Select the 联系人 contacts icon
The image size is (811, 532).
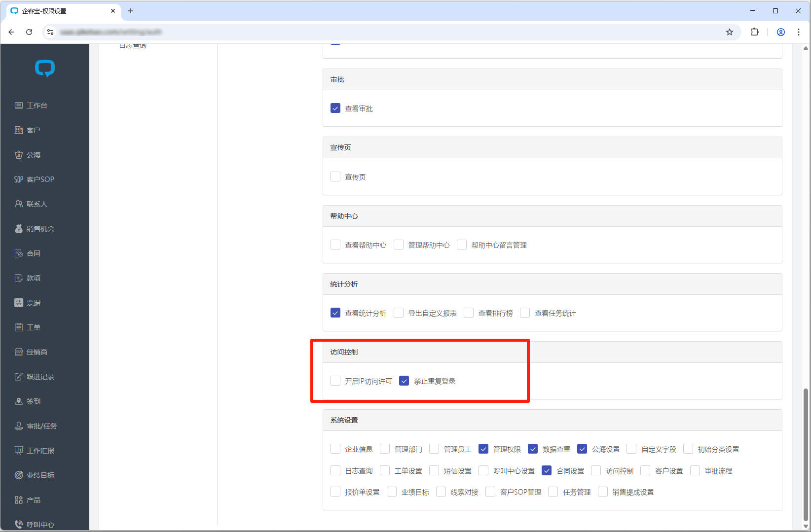point(19,204)
